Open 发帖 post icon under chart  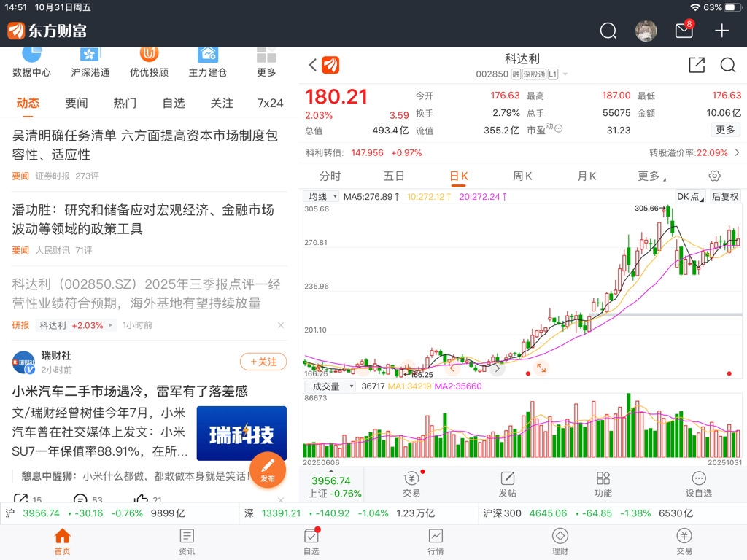point(508,484)
